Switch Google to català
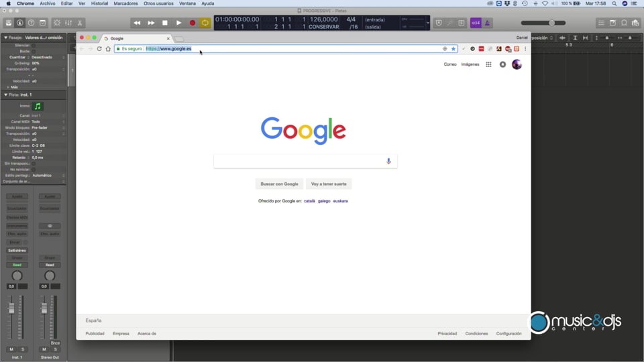644x362 pixels. (x=309, y=201)
